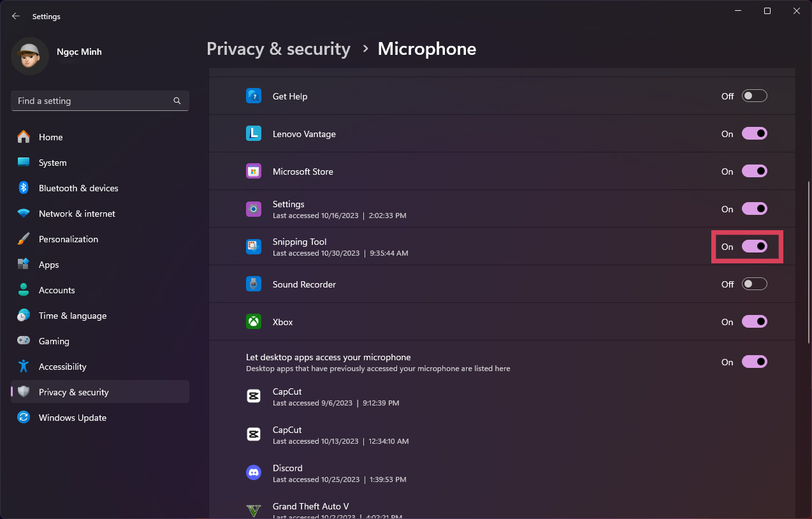This screenshot has width=812, height=519.
Task: Open the Accounts settings section
Action: pos(100,290)
